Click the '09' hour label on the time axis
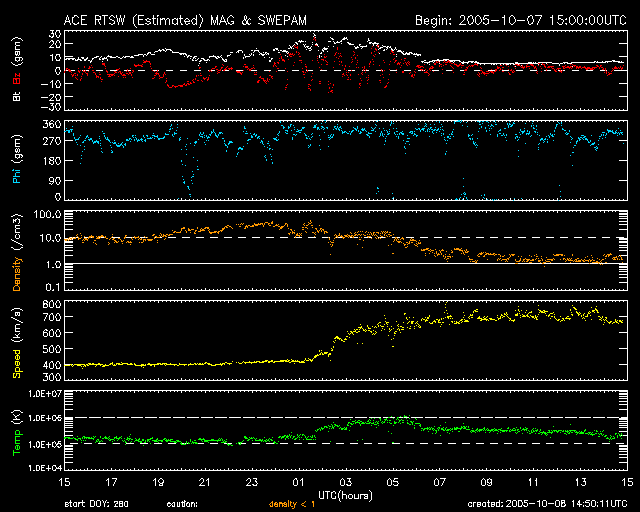 point(486,483)
